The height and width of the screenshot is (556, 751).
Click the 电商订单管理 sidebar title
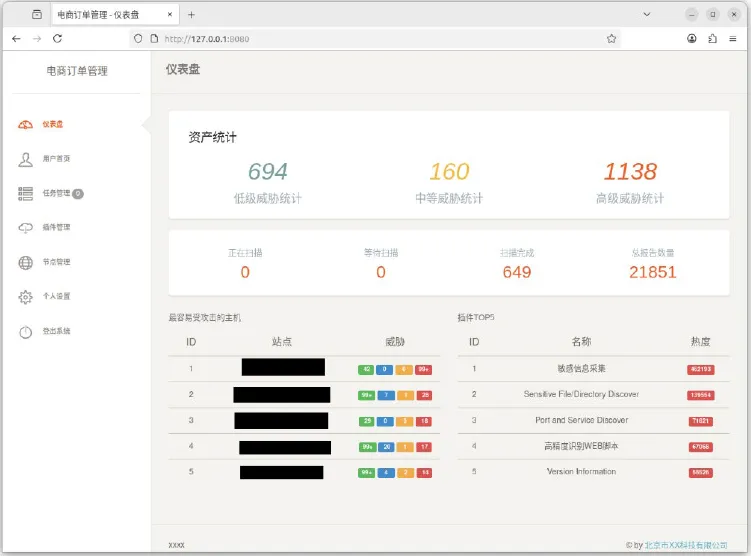77,71
